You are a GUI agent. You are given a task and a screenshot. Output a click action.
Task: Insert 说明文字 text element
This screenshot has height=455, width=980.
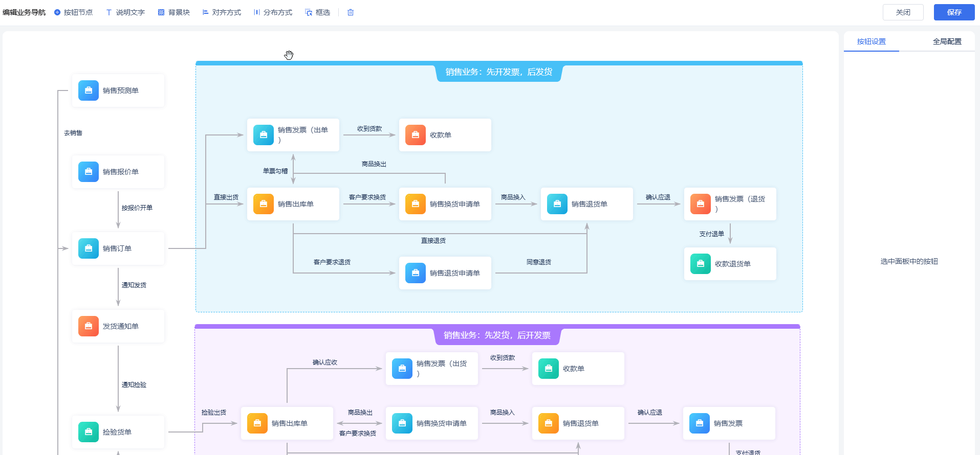125,12
